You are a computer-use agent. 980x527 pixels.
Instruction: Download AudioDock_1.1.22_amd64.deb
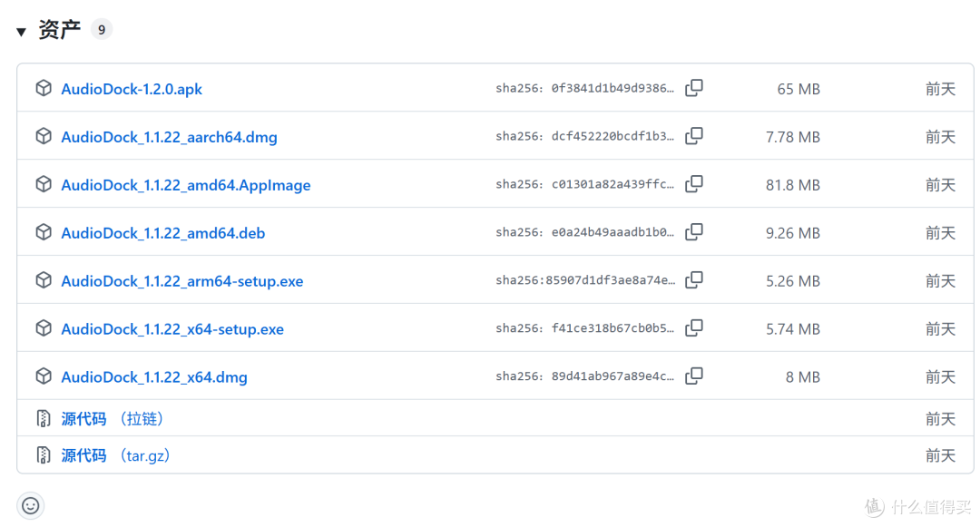162,233
